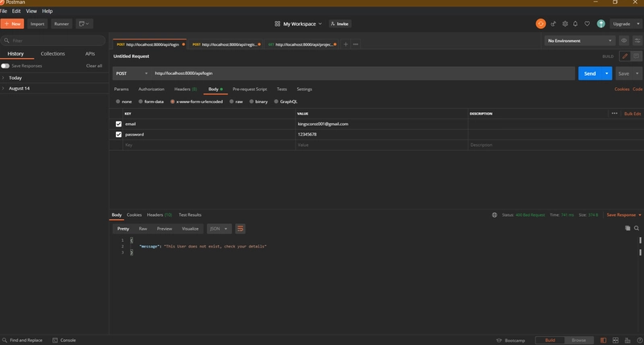
Task: Open the File menu
Action: [x=3, y=11]
